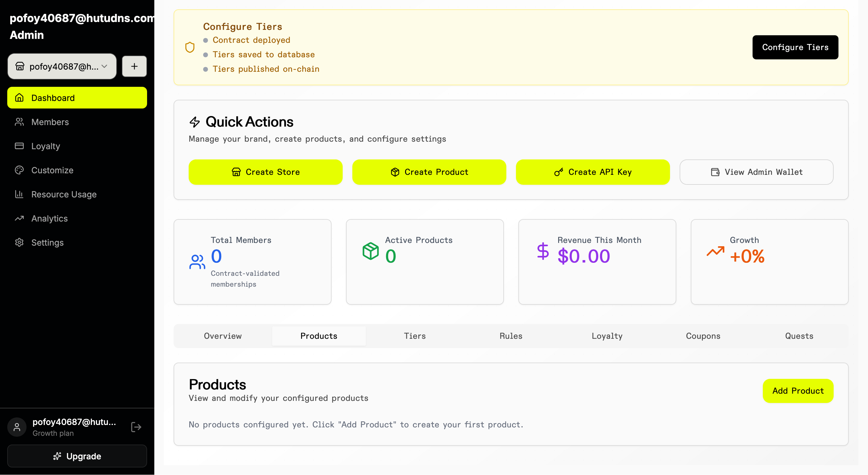Click the Add Product button
This screenshot has height=475, width=868.
pos(797,391)
